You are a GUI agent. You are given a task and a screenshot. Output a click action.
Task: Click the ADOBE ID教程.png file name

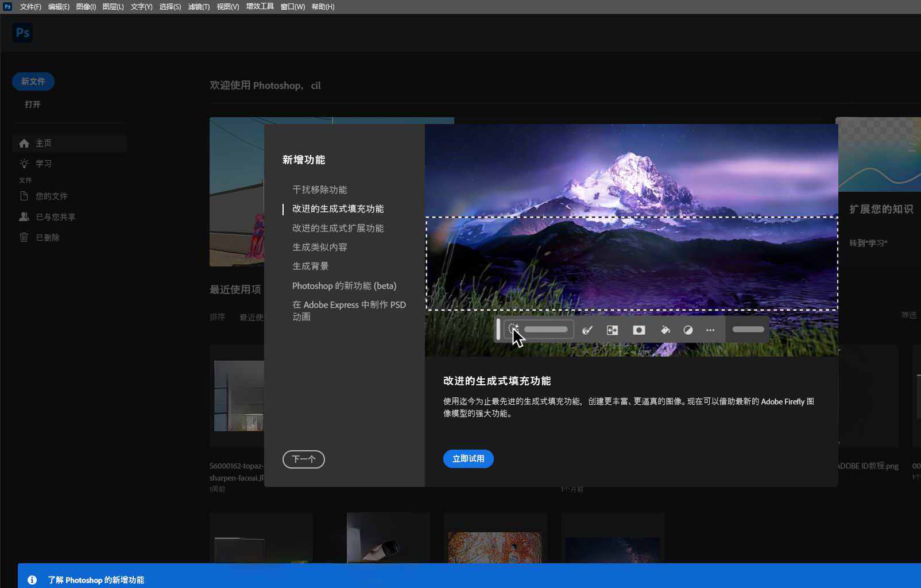(867, 466)
